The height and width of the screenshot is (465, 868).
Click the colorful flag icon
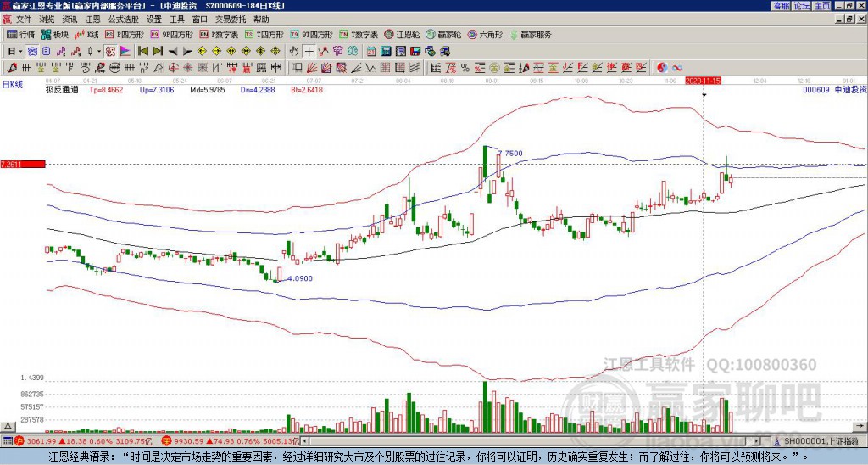[x=125, y=52]
